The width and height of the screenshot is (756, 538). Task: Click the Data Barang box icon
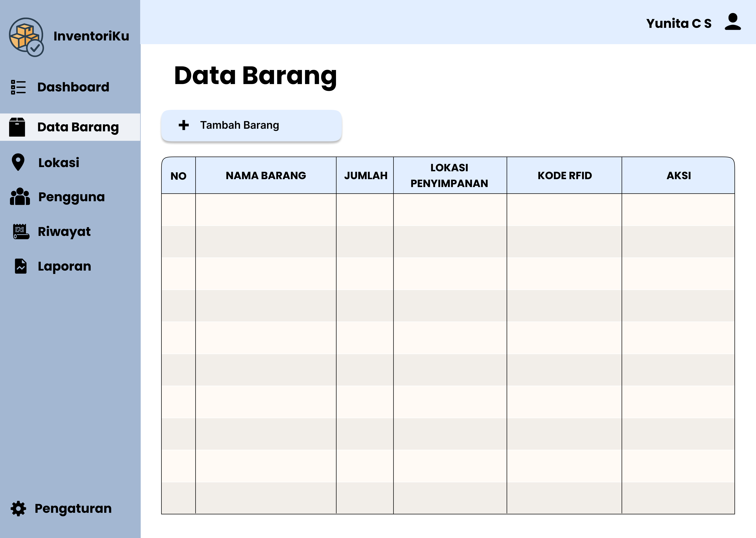click(17, 127)
